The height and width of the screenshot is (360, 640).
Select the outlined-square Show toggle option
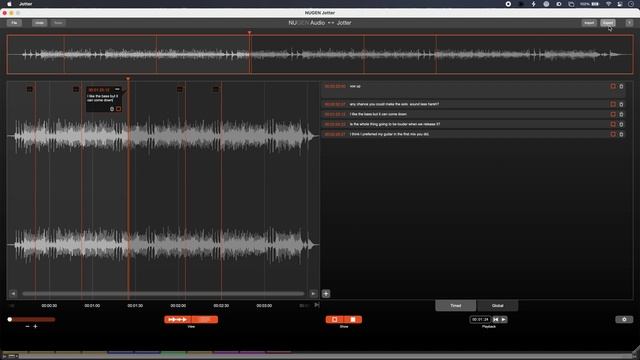[335, 319]
